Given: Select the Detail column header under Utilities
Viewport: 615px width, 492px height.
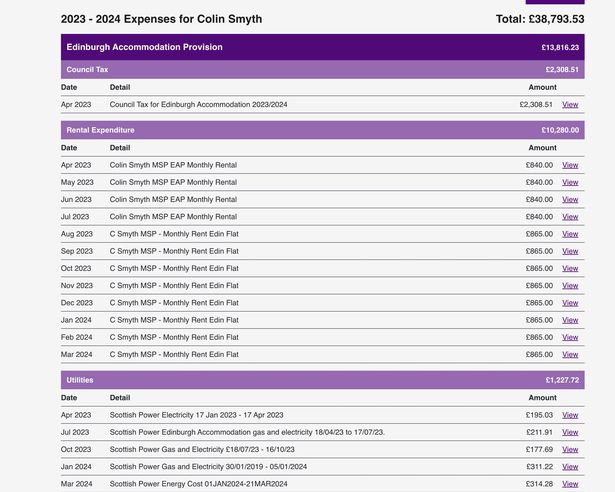Looking at the screenshot, I should tap(120, 398).
